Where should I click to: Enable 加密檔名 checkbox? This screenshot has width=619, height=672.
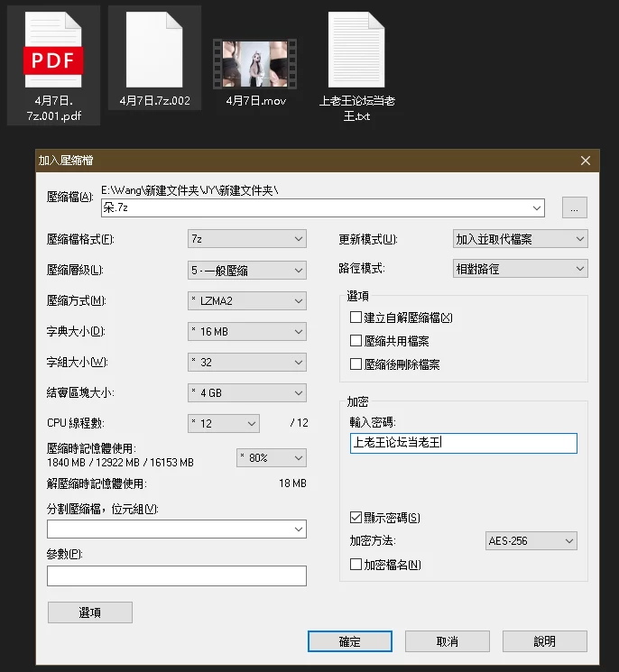click(x=356, y=565)
